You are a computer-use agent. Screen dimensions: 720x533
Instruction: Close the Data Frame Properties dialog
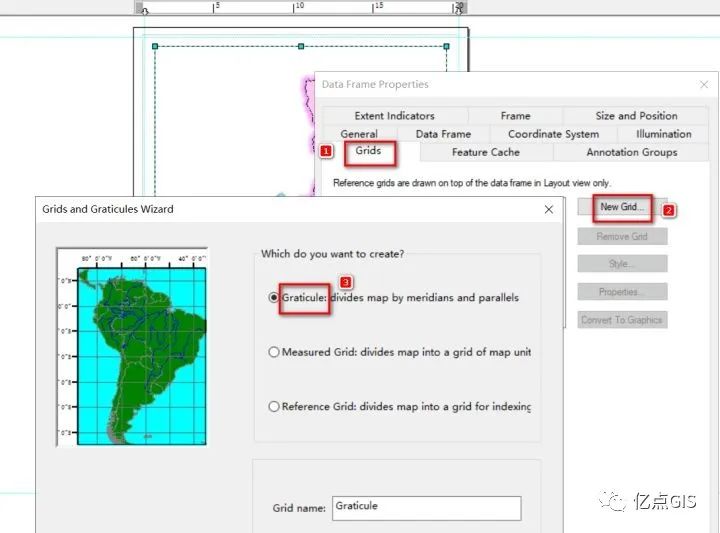(x=704, y=84)
